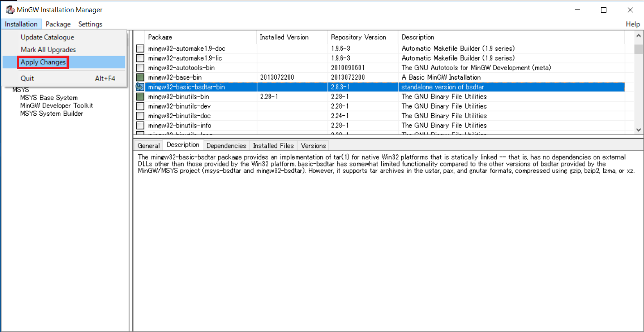Viewport: 644px width, 332px height.
Task: Open the Settings menu
Action: tap(90, 24)
